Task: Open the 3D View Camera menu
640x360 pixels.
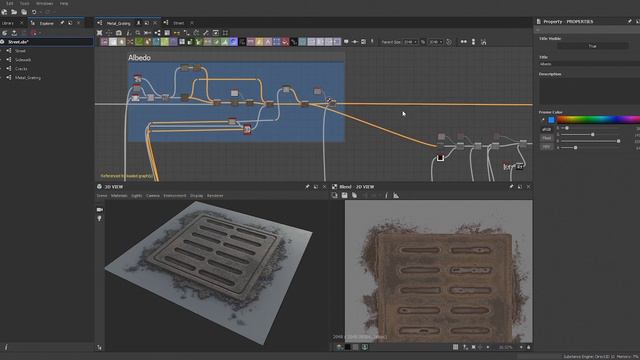Action: click(x=153, y=196)
